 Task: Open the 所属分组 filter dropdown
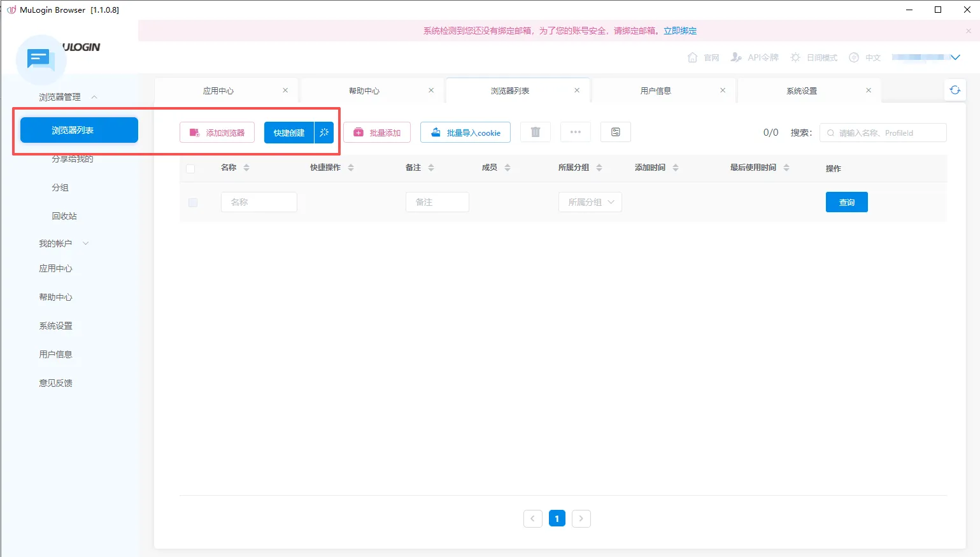[590, 202]
